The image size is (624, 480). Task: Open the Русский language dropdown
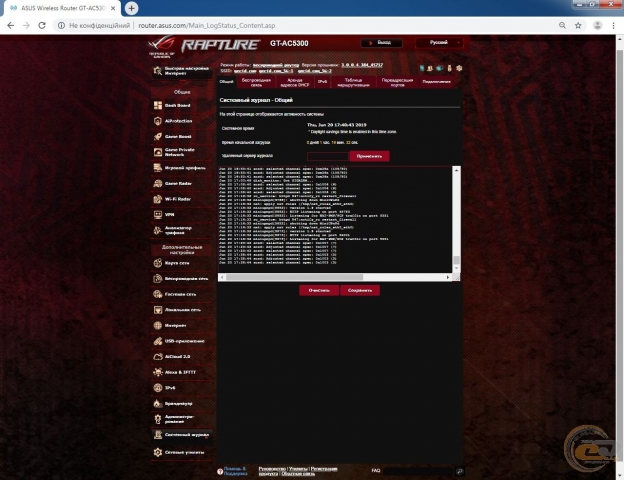440,43
